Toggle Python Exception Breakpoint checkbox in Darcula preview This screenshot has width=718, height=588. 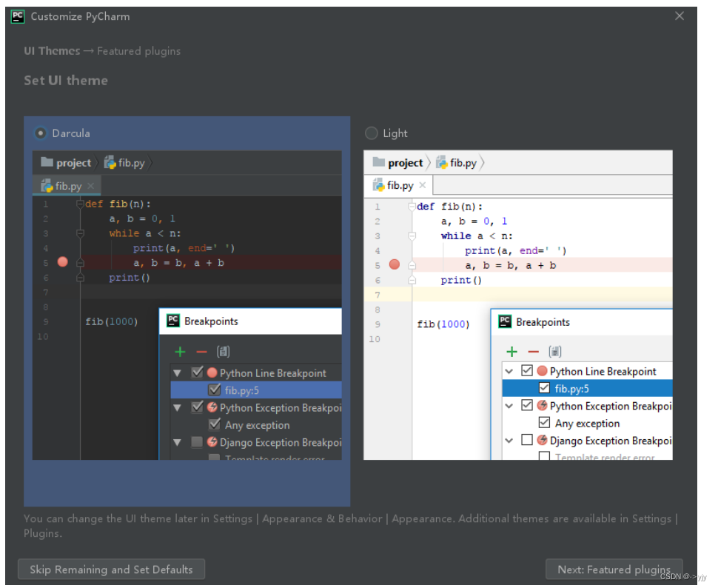[198, 407]
